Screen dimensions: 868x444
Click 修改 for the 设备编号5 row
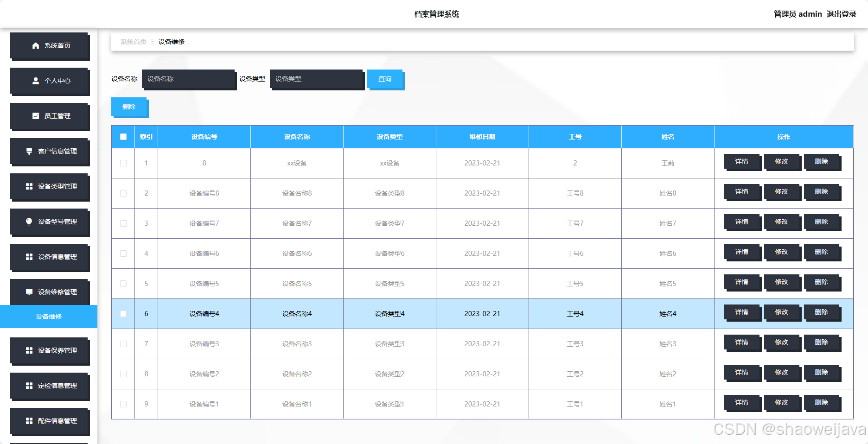click(x=782, y=282)
